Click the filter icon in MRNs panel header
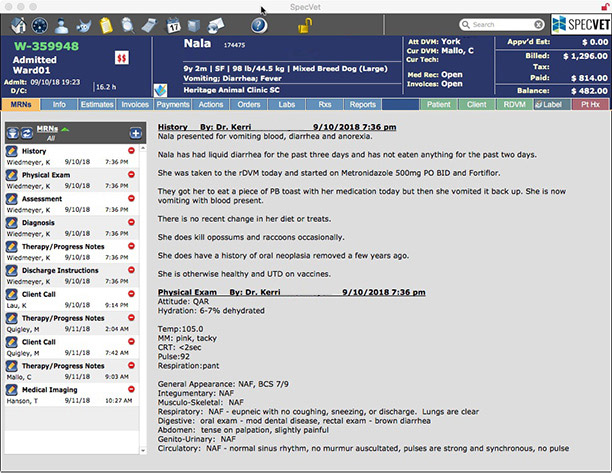 pyautogui.click(x=12, y=133)
